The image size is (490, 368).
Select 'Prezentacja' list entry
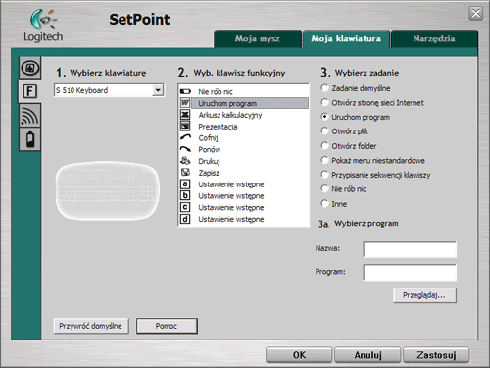pos(243,127)
